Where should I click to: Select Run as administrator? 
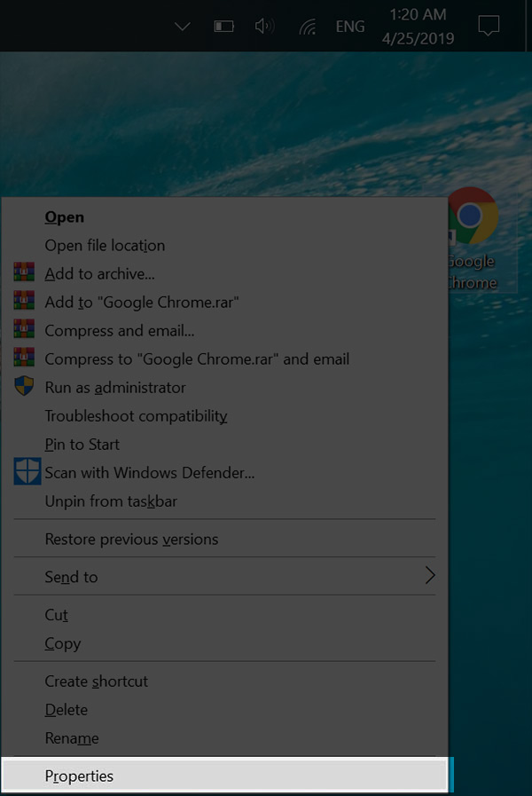[224, 388]
